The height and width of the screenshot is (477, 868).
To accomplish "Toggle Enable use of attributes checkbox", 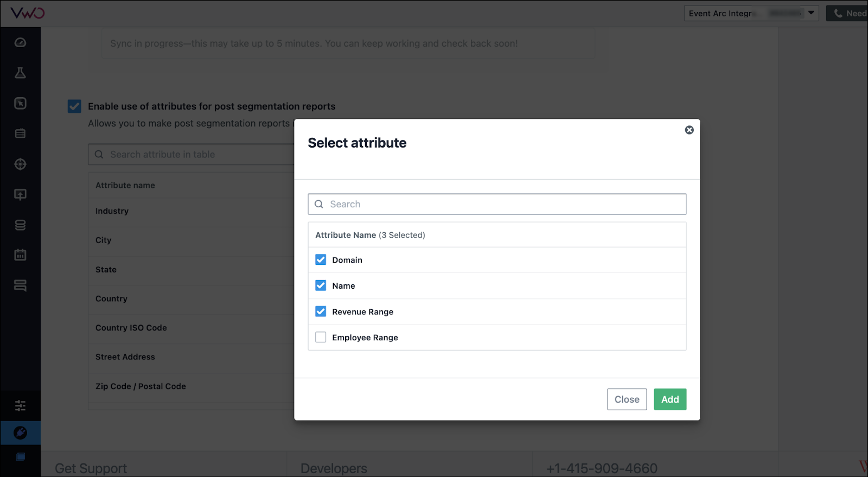I will tap(74, 106).
